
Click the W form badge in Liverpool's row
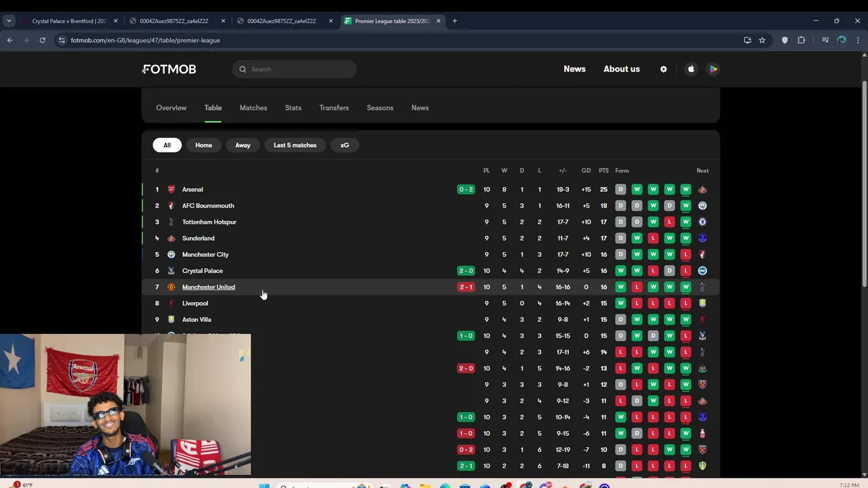[x=620, y=304]
